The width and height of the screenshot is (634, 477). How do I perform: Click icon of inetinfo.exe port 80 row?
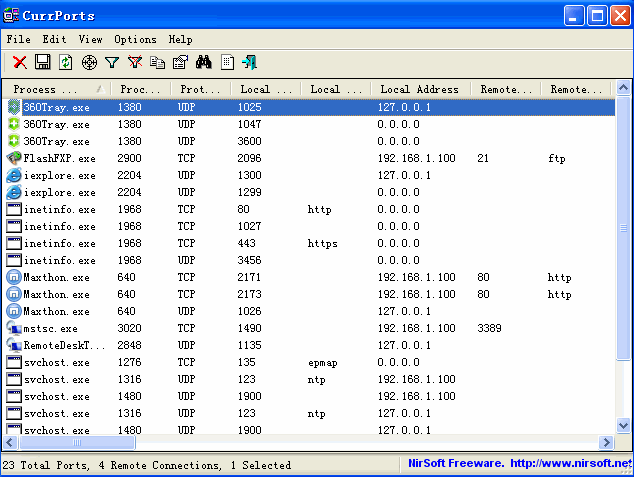point(14,209)
